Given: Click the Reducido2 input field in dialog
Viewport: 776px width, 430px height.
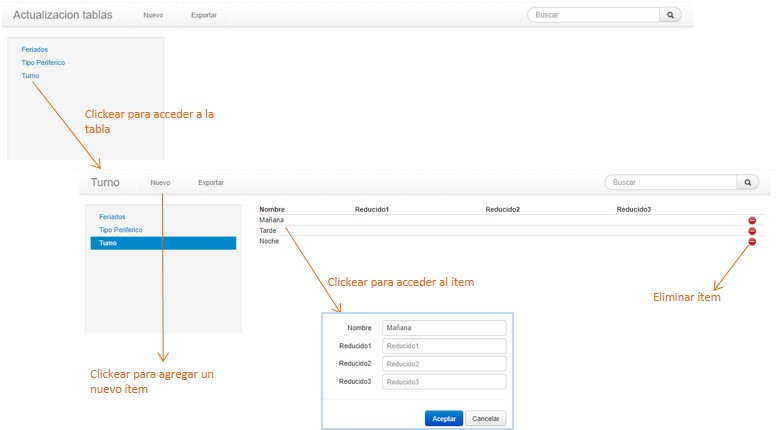Looking at the screenshot, I should click(x=443, y=364).
